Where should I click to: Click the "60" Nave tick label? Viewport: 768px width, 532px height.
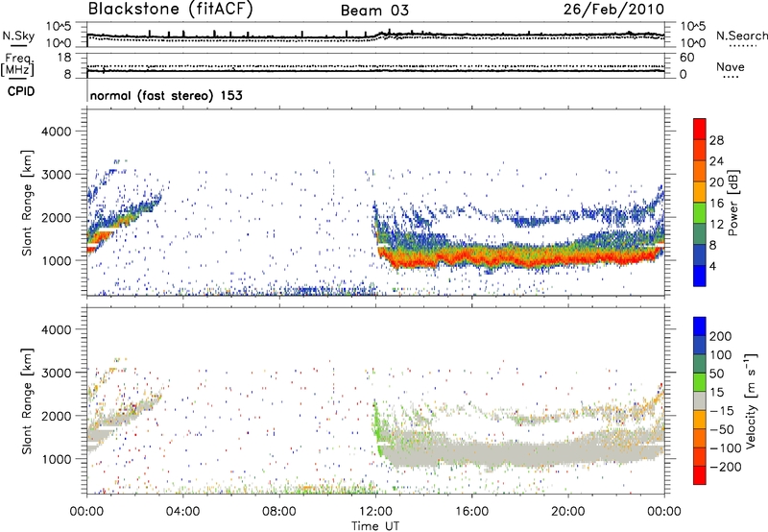pyautogui.click(x=686, y=58)
